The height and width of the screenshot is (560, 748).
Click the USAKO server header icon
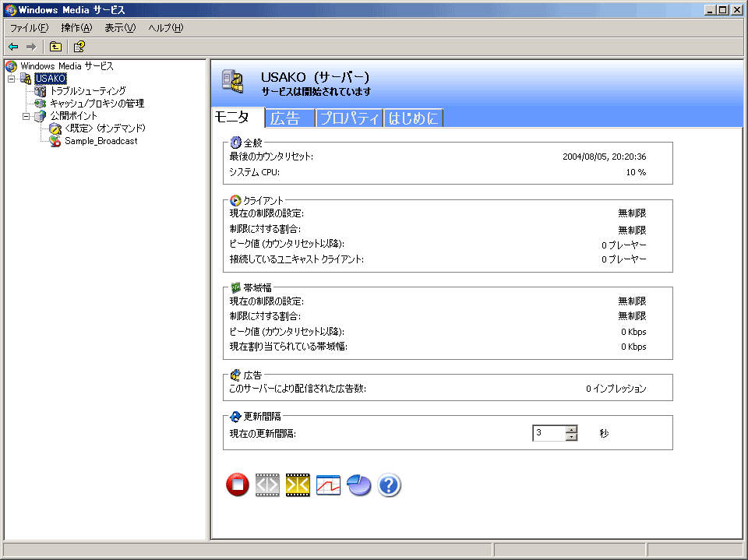[233, 82]
